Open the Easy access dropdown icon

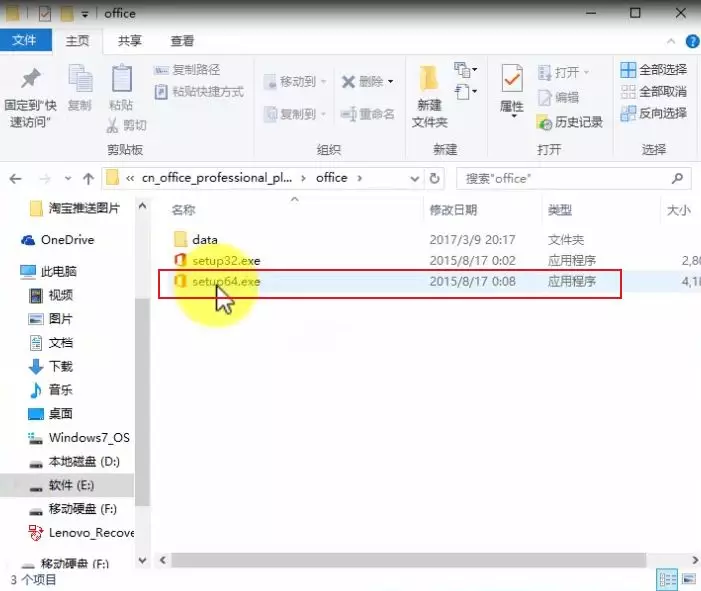465,92
